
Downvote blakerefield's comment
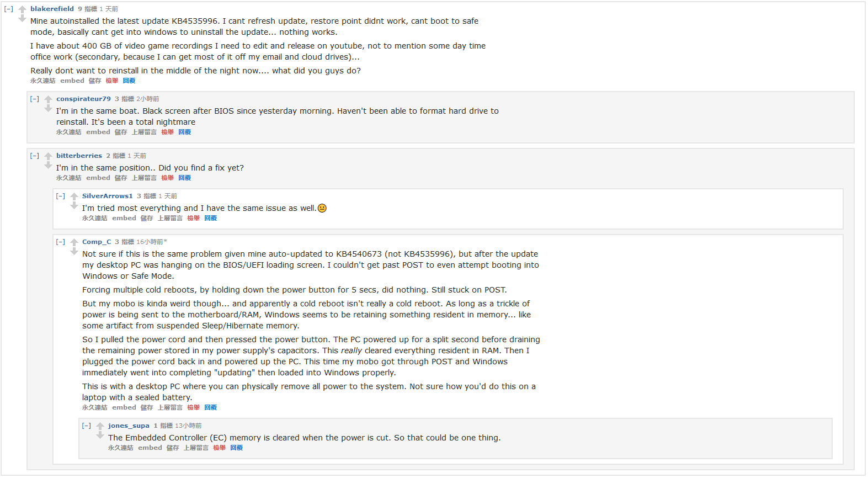click(23, 19)
